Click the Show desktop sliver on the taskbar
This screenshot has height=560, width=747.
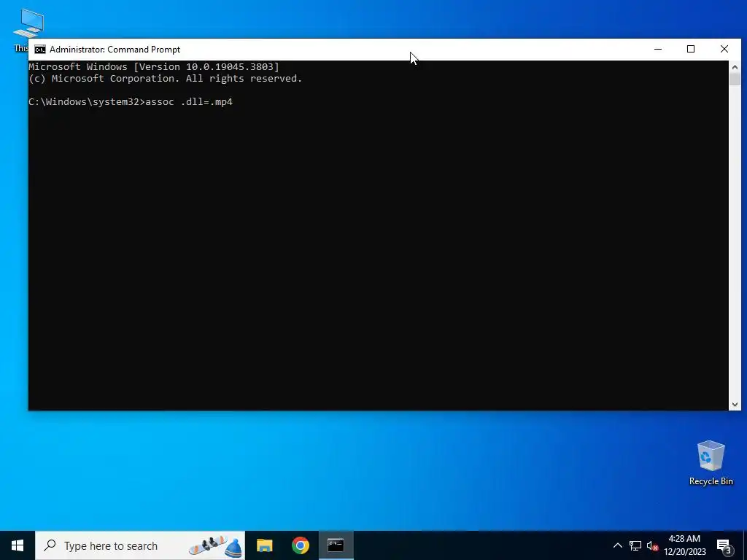(x=745, y=545)
